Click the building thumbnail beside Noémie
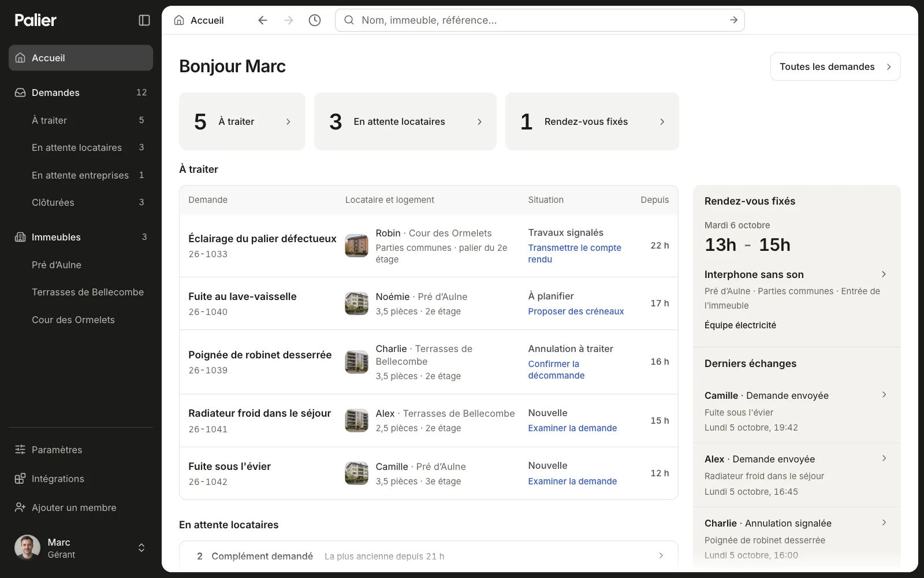The height and width of the screenshot is (578, 924). (356, 303)
